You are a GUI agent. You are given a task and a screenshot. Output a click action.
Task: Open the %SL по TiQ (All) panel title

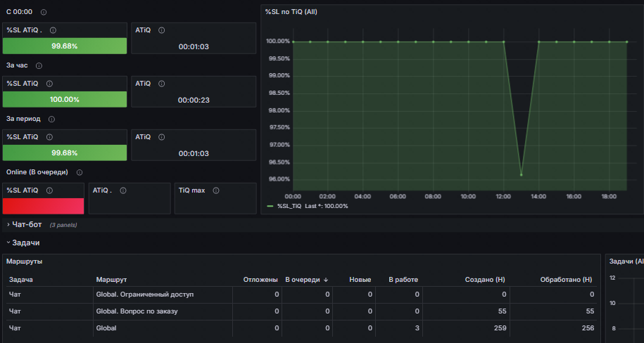291,12
